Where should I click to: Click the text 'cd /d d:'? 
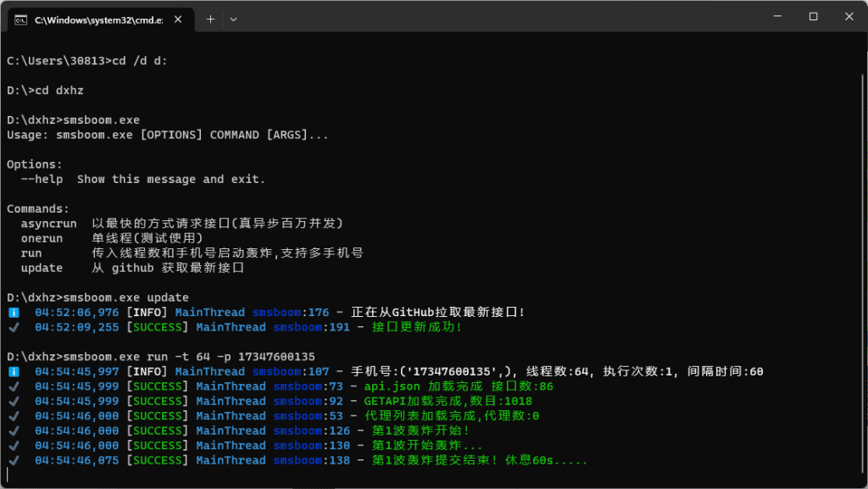(140, 61)
